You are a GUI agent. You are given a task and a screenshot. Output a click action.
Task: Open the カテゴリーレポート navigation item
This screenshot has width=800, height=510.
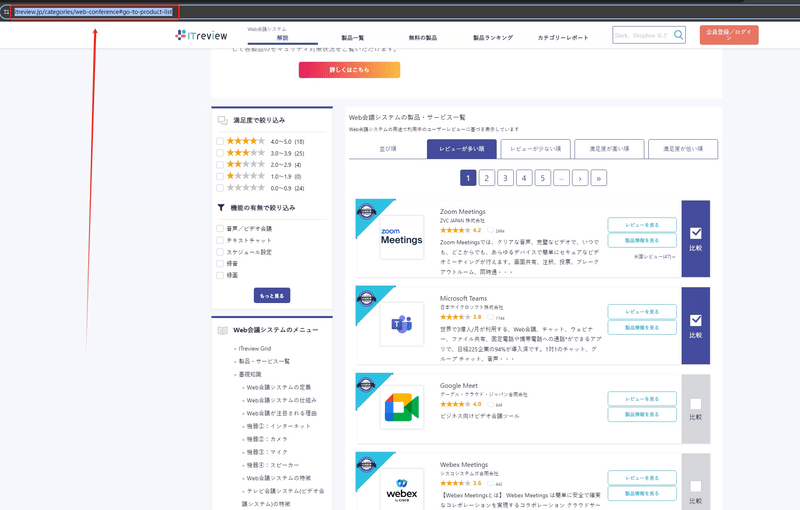563,38
